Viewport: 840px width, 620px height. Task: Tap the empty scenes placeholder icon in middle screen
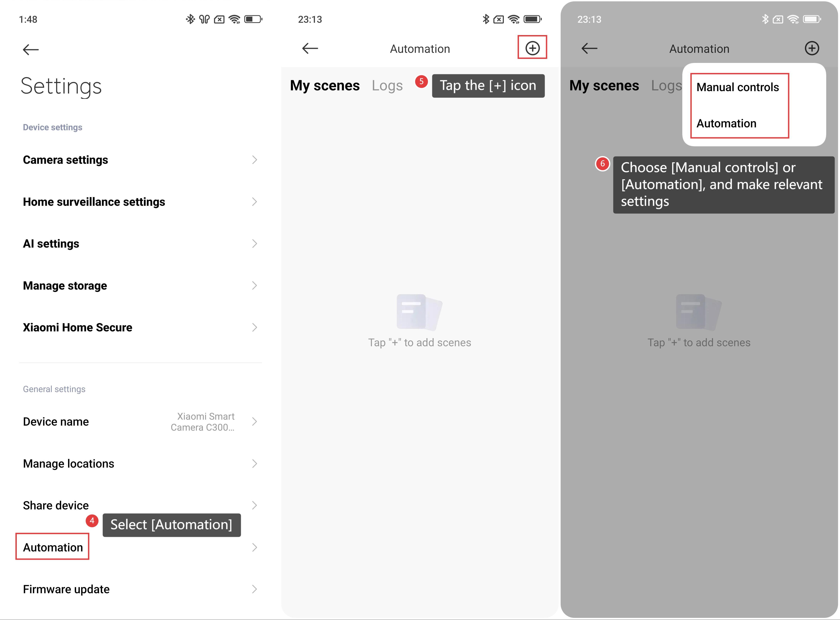coord(419,312)
